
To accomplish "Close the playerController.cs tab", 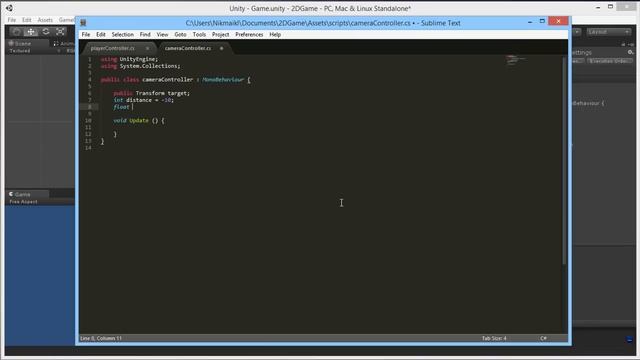I will point(147,48).
